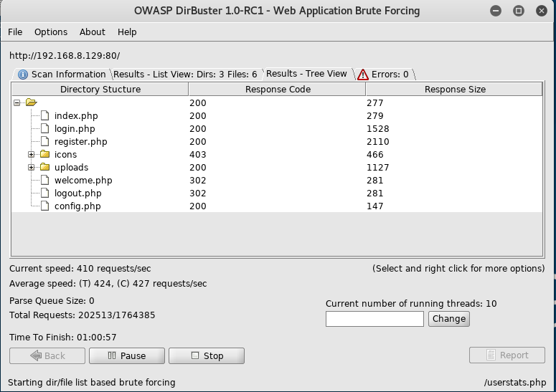The height and width of the screenshot is (392, 556).
Task: Click the config.php file icon
Action: coord(44,206)
